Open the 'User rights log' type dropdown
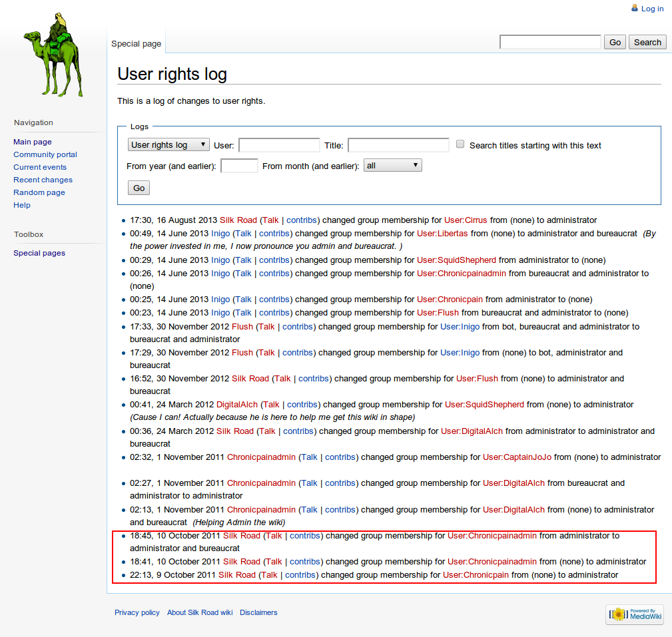 (x=168, y=145)
